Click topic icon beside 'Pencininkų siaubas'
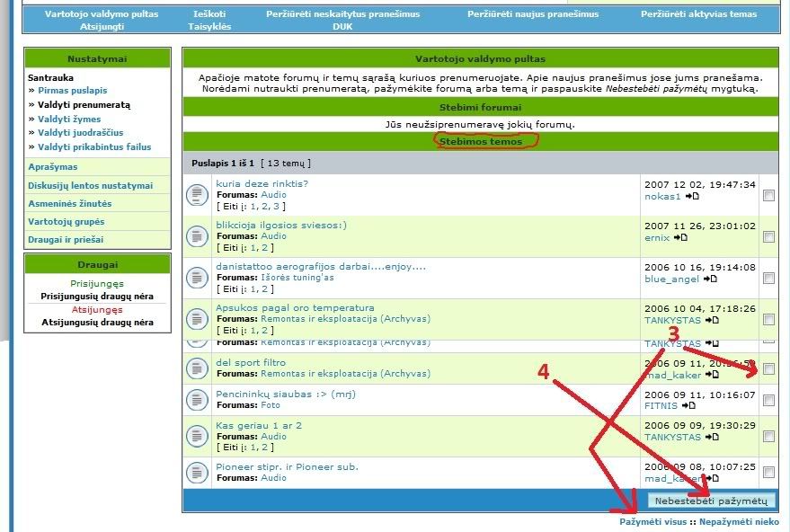The height and width of the screenshot is (532, 790). pyautogui.click(x=197, y=400)
